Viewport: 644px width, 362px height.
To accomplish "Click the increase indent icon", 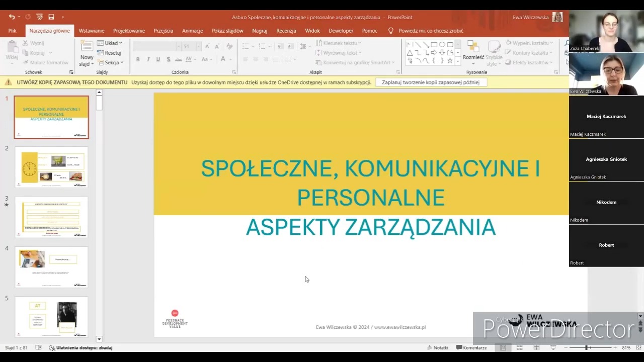I will [290, 46].
